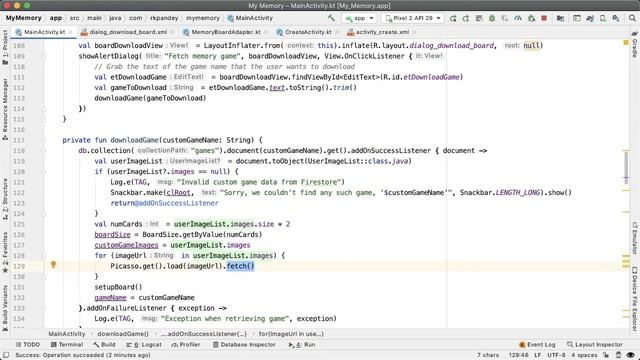Open the Structure tool window
This screenshot has height=360, width=640.
5,199
